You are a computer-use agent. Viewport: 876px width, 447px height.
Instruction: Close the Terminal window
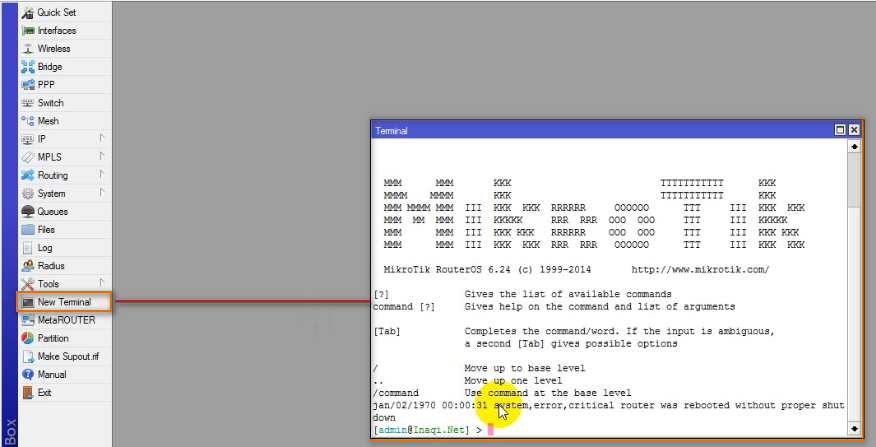[854, 130]
